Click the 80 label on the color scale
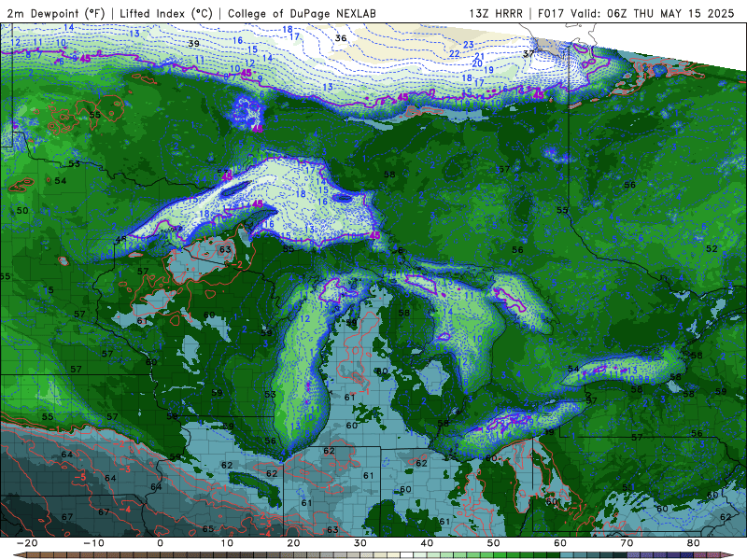The height and width of the screenshot is (560, 747). click(x=694, y=543)
